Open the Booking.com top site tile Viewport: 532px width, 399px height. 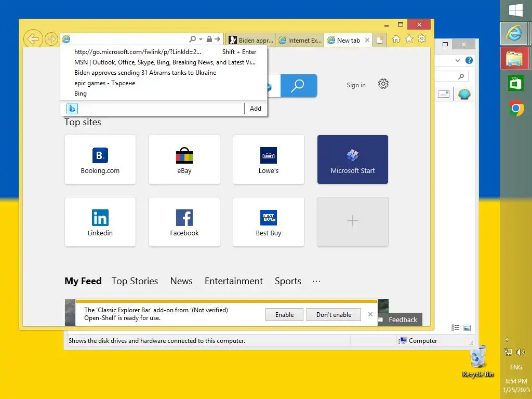[x=100, y=159]
